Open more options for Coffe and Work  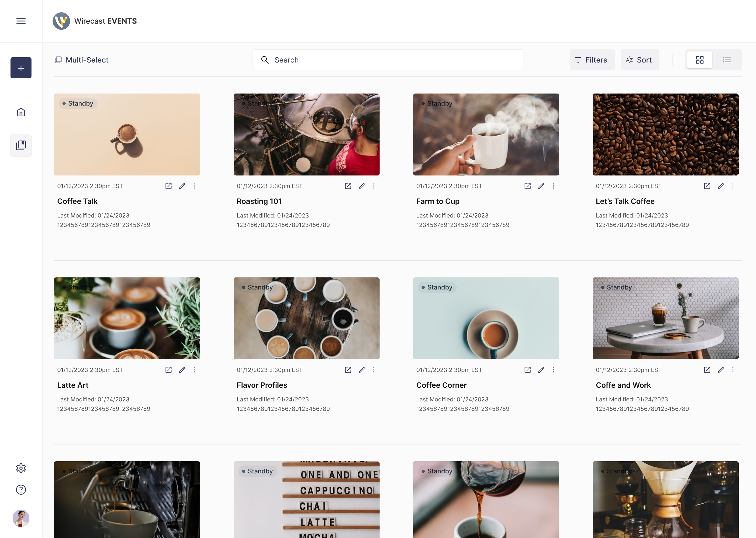733,370
